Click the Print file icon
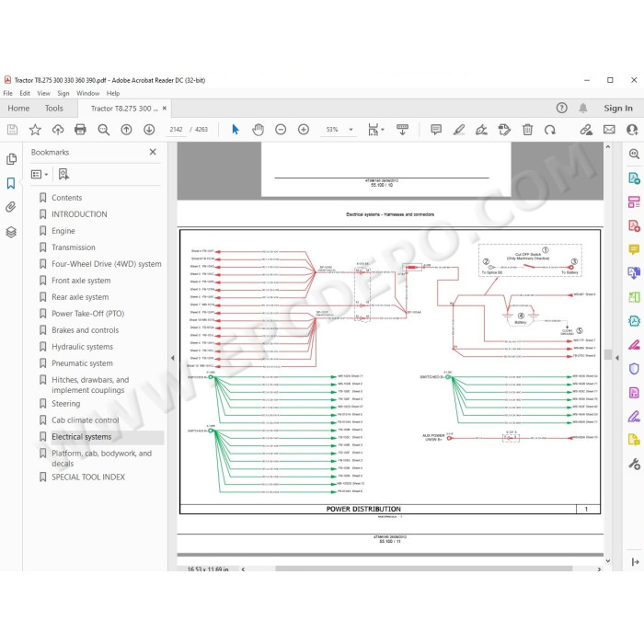Image resolution: width=644 pixels, height=644 pixels. pos(81,130)
